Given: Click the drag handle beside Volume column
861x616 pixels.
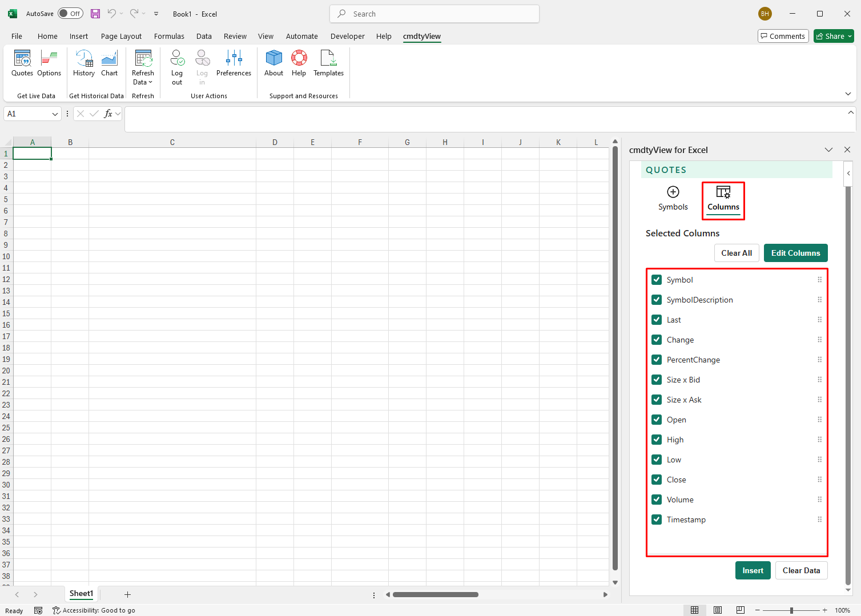Looking at the screenshot, I should pyautogui.click(x=819, y=500).
